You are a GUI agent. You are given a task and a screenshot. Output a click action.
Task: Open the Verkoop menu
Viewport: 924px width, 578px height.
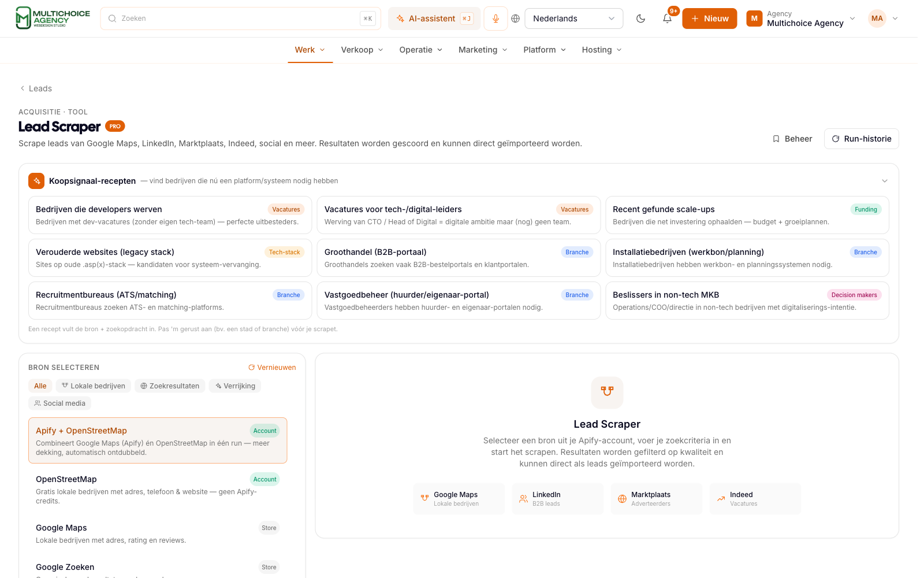(x=362, y=50)
